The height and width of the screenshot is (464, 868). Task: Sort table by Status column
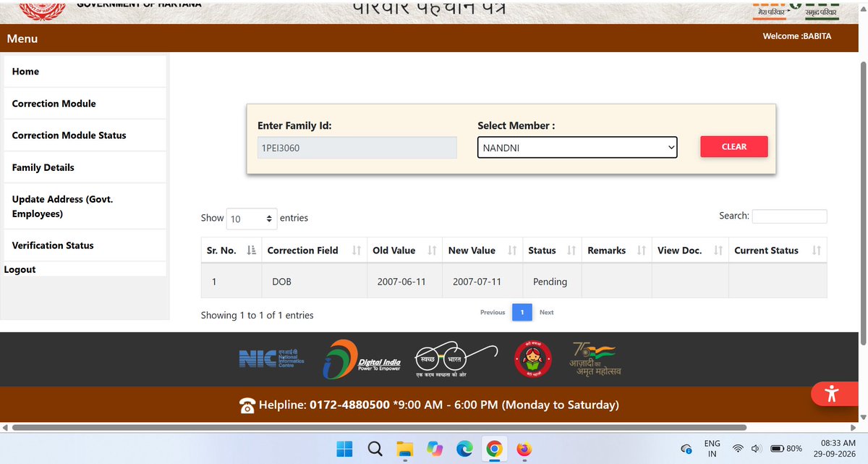coord(552,250)
